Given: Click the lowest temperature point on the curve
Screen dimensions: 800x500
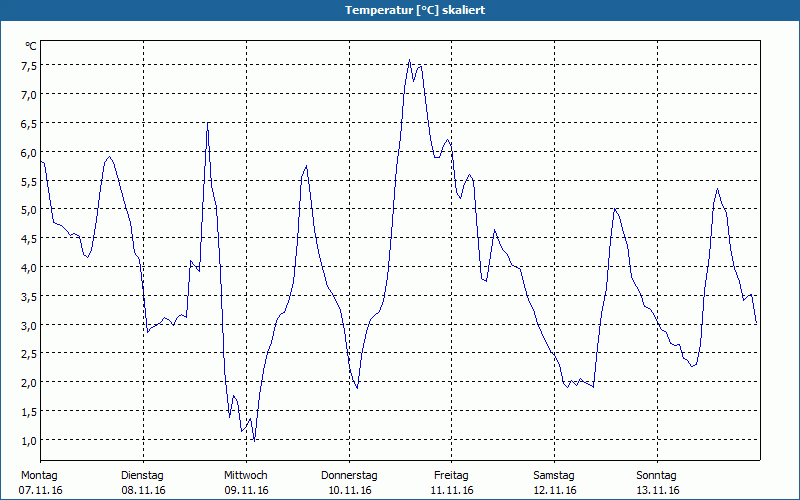Looking at the screenshot, I should tap(254, 440).
